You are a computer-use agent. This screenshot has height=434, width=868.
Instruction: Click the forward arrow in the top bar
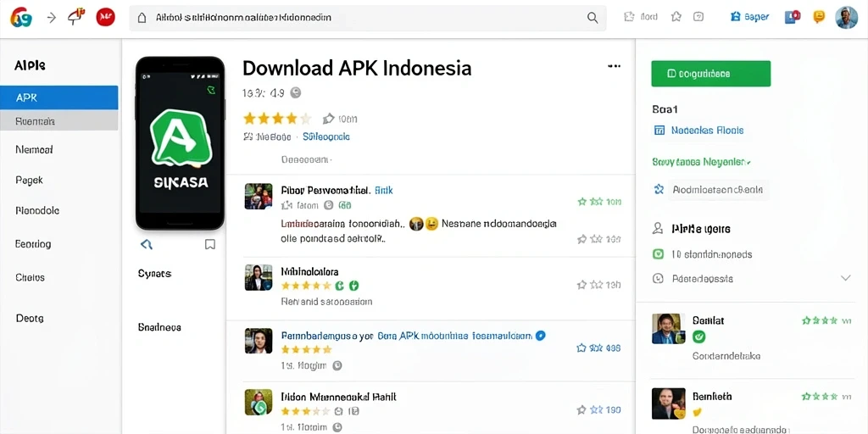[51, 18]
